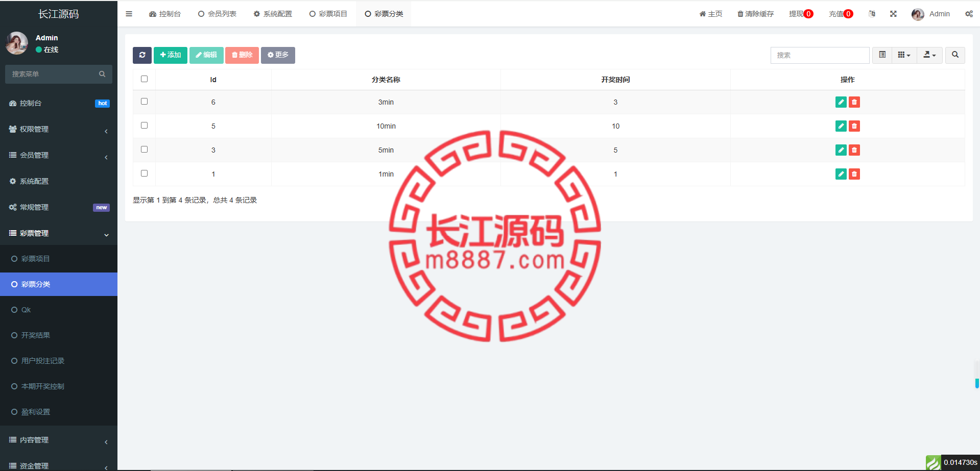Open Qk sidebar submenu item

coord(59,310)
